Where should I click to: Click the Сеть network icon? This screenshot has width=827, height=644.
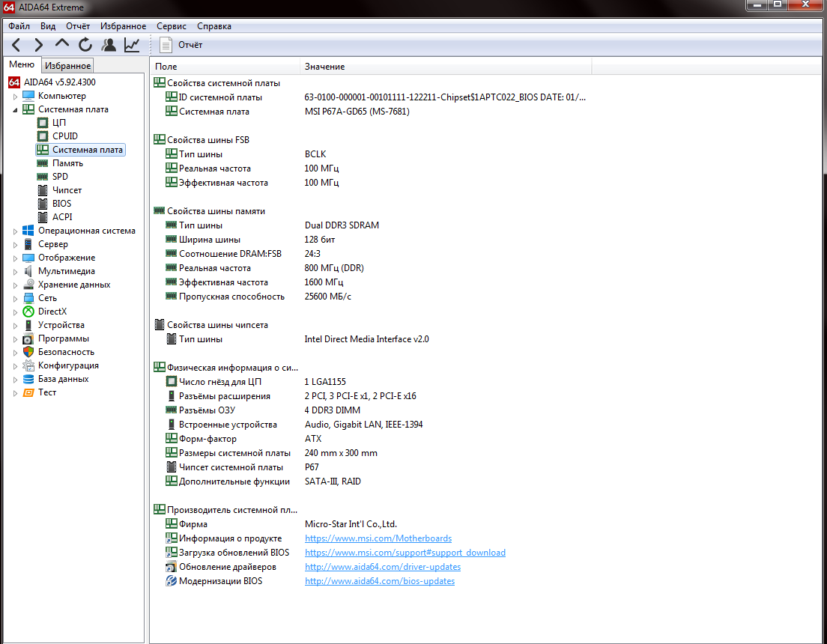coord(28,298)
